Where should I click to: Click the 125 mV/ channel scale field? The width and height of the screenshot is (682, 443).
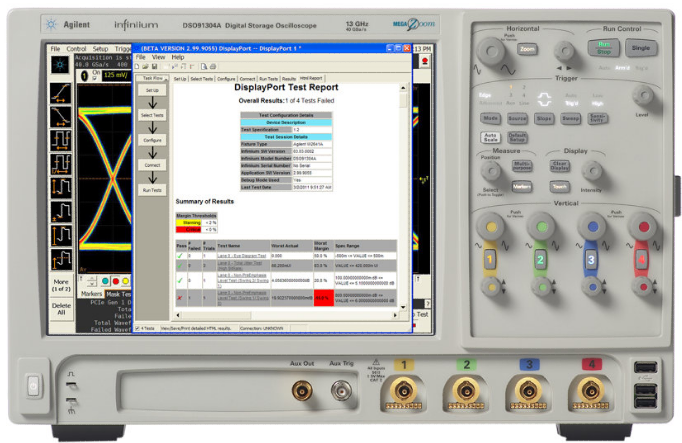tap(116, 75)
